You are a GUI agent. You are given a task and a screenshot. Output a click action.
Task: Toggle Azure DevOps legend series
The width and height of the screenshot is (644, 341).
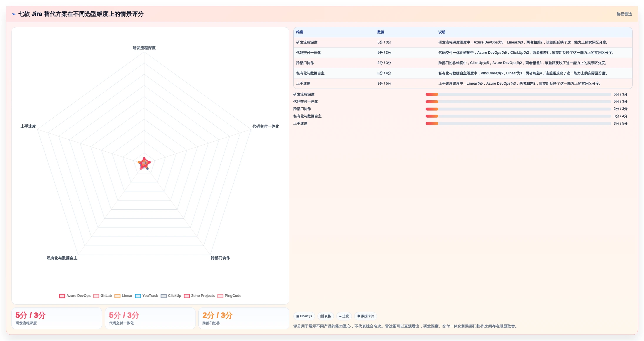click(75, 296)
